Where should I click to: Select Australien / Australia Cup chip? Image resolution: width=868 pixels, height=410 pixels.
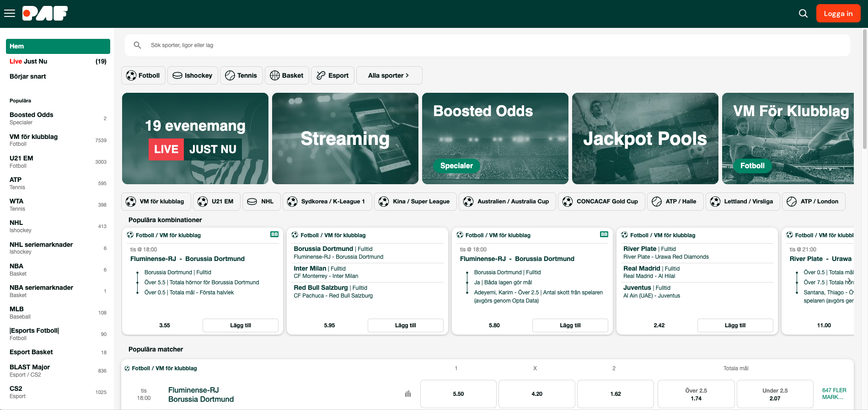point(507,202)
